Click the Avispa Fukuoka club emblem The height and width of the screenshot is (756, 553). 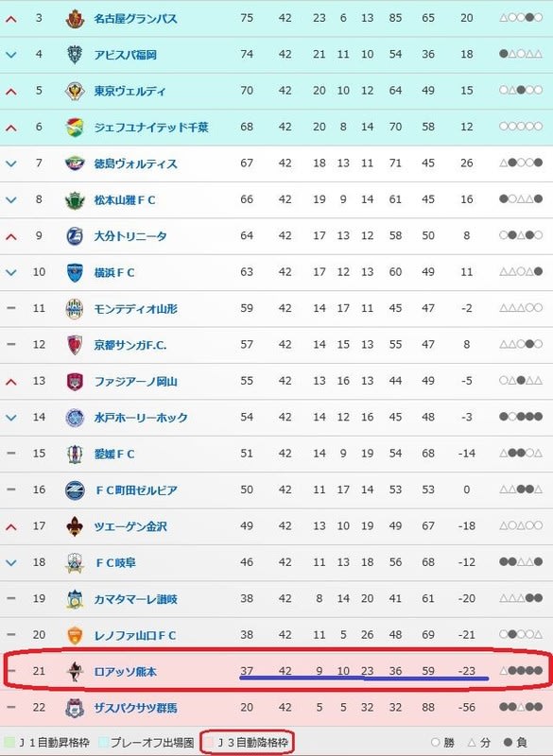75,55
